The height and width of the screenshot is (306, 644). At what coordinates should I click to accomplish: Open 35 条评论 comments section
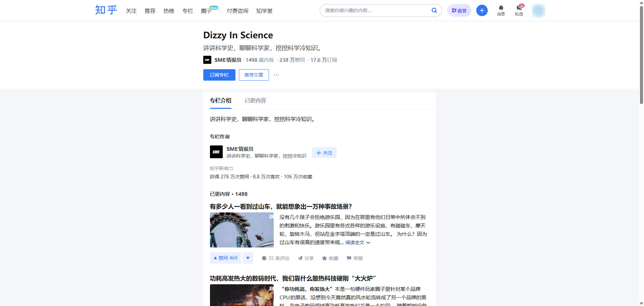tap(275, 258)
